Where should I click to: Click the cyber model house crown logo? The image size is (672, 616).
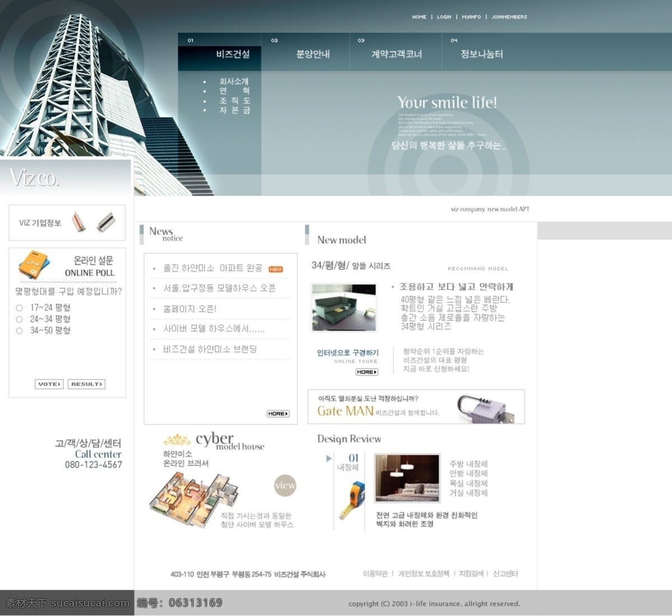177,440
